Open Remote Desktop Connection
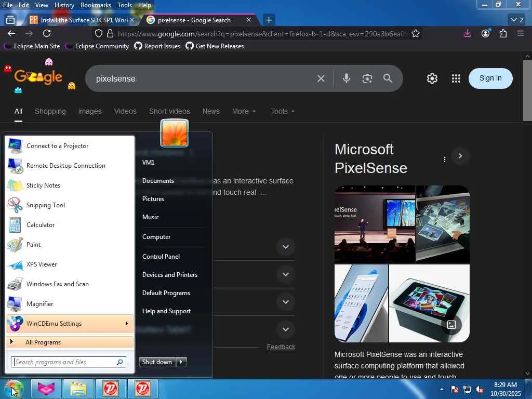The height and width of the screenshot is (399, 532). coord(70,166)
